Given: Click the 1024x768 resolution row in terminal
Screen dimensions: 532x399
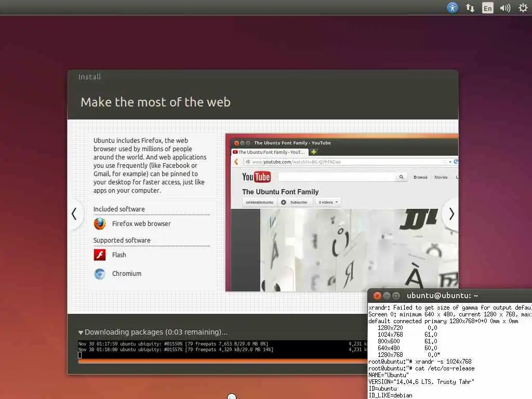Looking at the screenshot, I should pos(407,335).
